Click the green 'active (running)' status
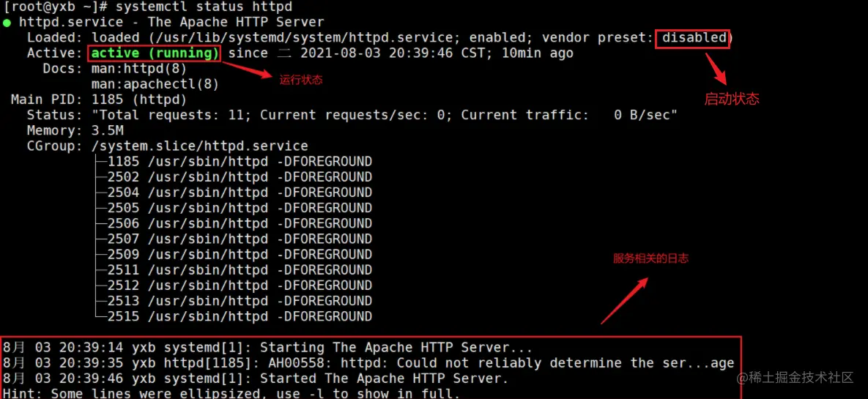Viewport: 868px width, 399px height. coord(155,53)
